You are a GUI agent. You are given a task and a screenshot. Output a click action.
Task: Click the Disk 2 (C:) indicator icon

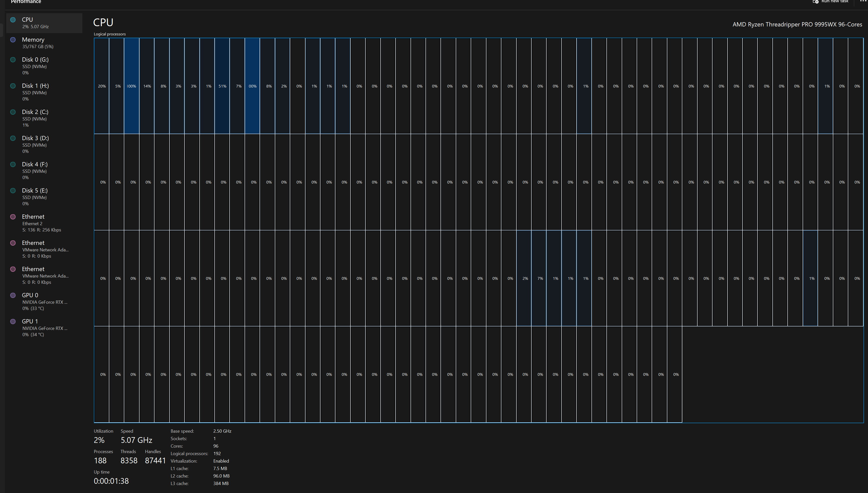13,112
